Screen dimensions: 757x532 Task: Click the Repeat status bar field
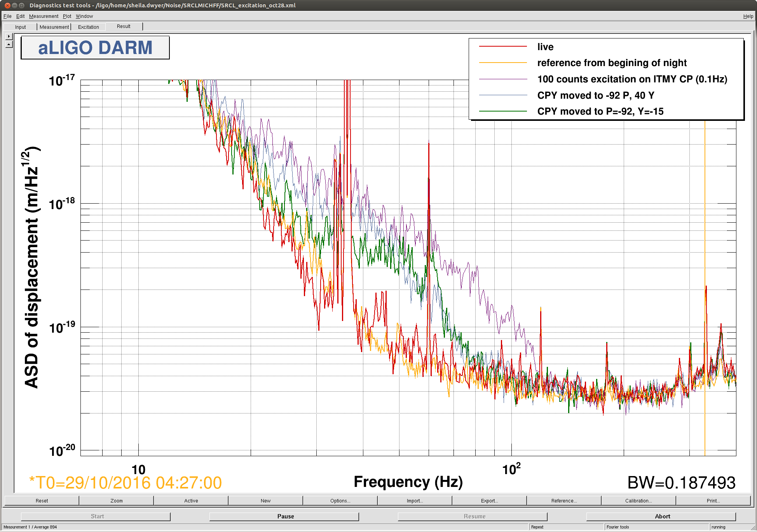[566, 527]
